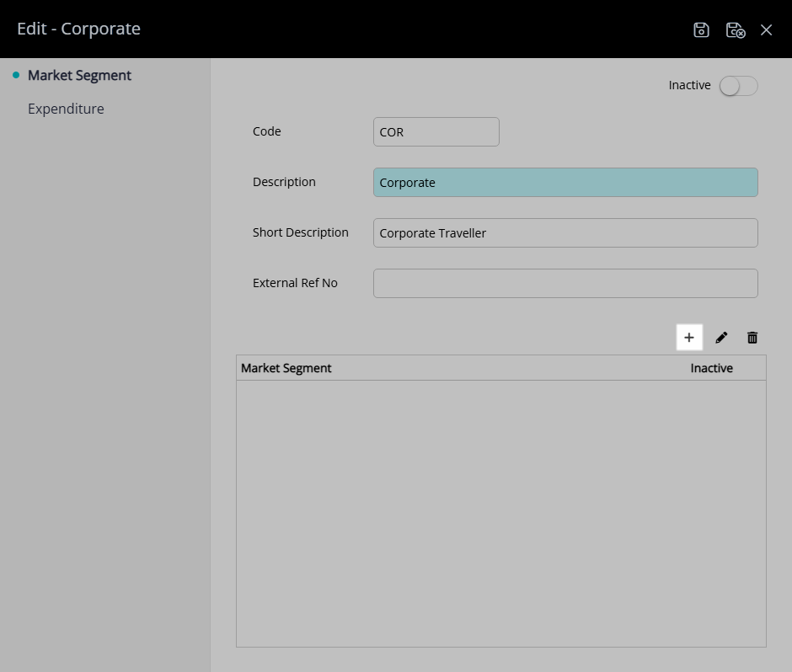Image resolution: width=792 pixels, height=672 pixels.
Task: Add a new market segment row
Action: tap(689, 337)
